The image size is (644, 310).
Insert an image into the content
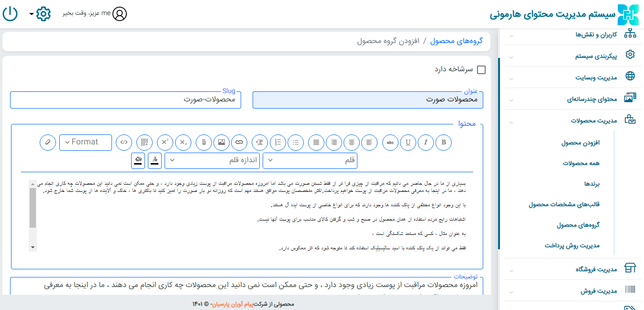[x=221, y=142]
